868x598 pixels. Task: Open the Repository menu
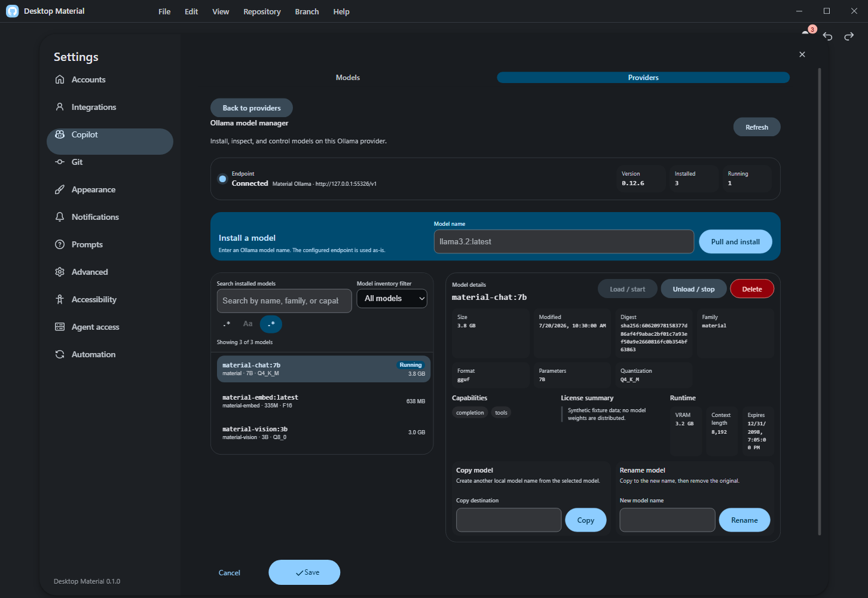(262, 11)
